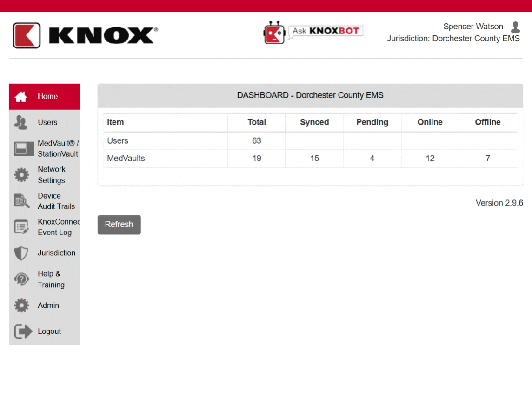Click the Knox logo

pos(85,35)
